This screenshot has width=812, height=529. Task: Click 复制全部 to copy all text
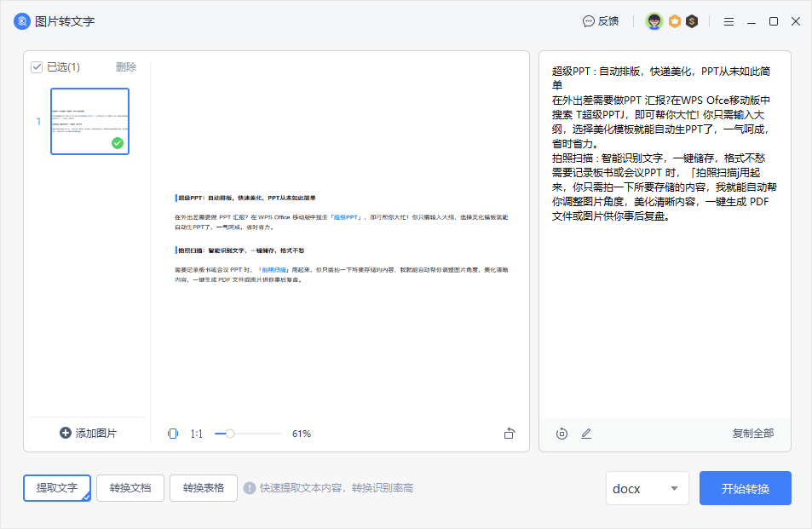(x=753, y=434)
